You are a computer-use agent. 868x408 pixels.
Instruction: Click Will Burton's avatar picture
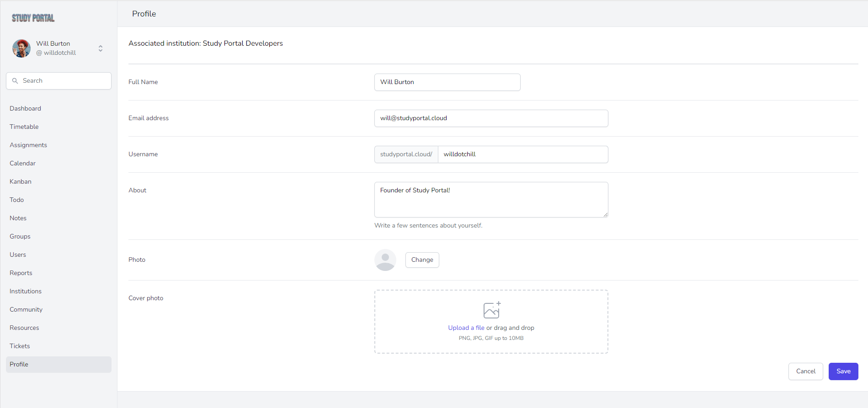point(21,48)
